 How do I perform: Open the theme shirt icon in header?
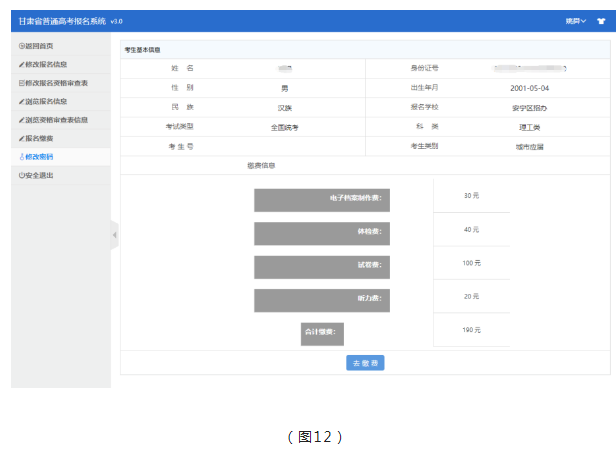point(599,20)
